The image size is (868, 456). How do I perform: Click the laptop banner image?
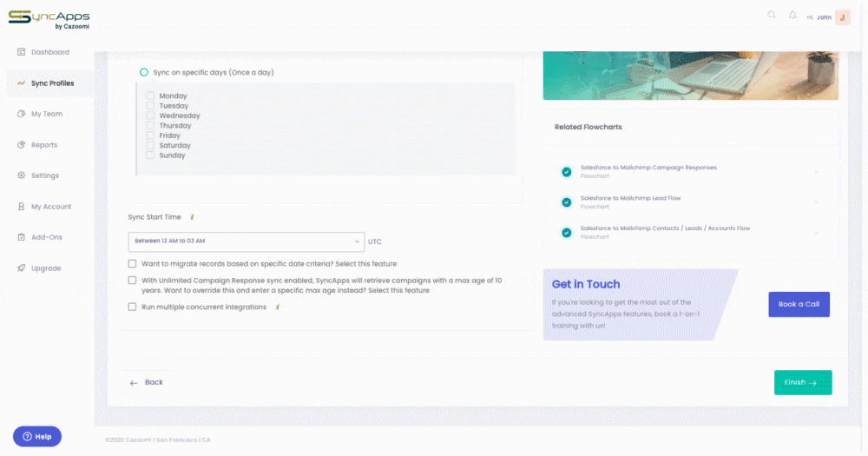690,76
